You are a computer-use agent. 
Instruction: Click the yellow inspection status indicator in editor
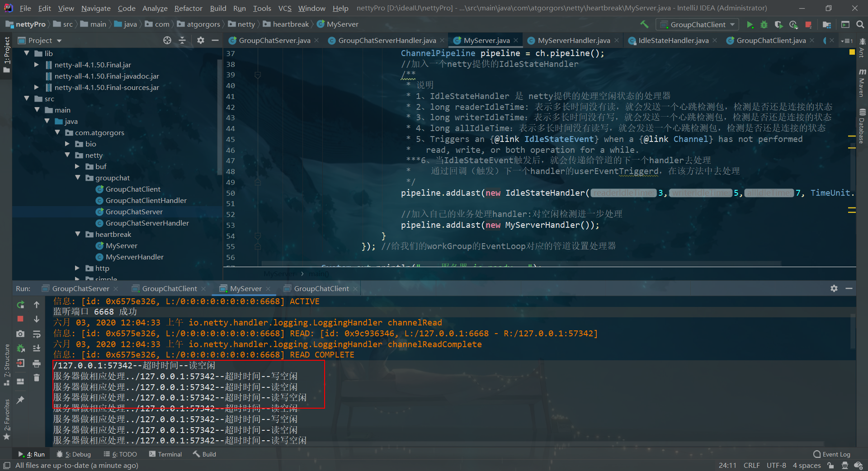coord(852,52)
